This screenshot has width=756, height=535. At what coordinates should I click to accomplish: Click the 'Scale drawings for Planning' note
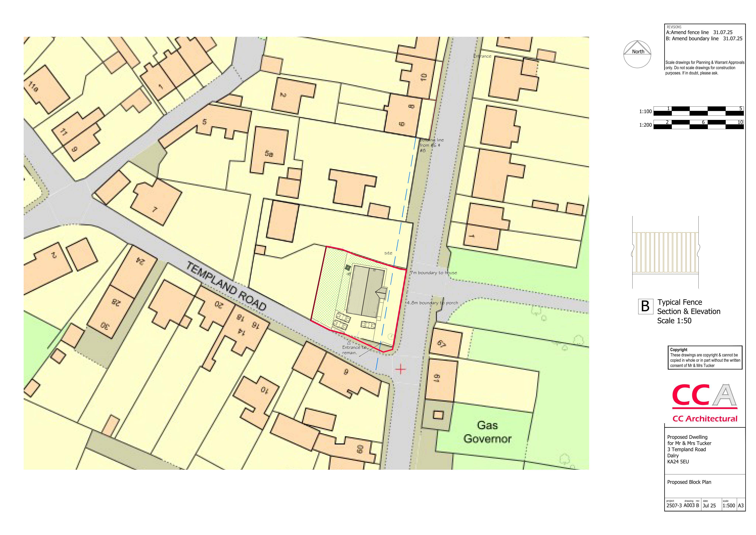(x=705, y=68)
